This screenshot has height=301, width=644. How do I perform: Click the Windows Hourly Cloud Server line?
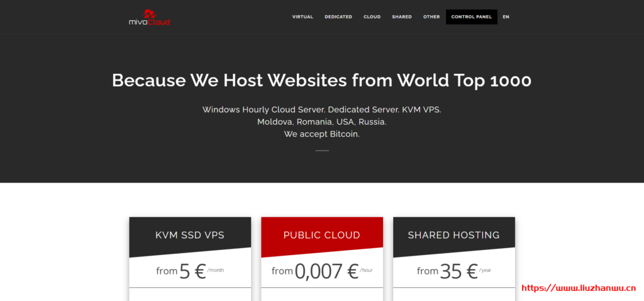(321, 110)
